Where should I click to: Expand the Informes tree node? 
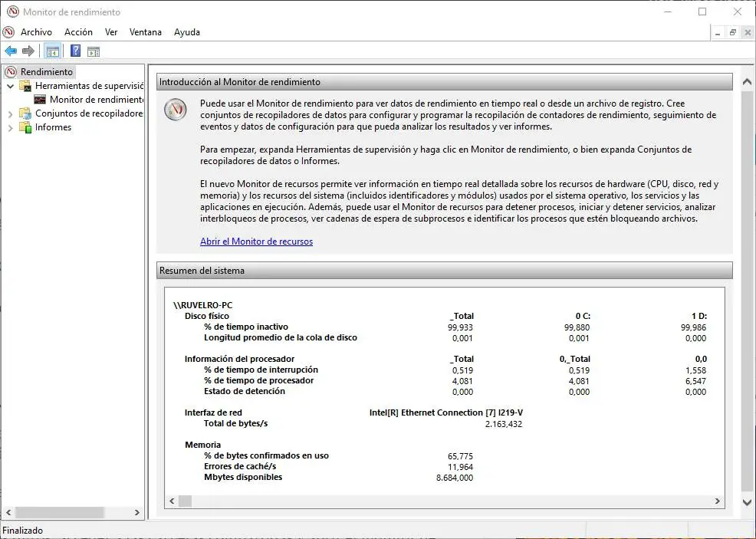10,128
